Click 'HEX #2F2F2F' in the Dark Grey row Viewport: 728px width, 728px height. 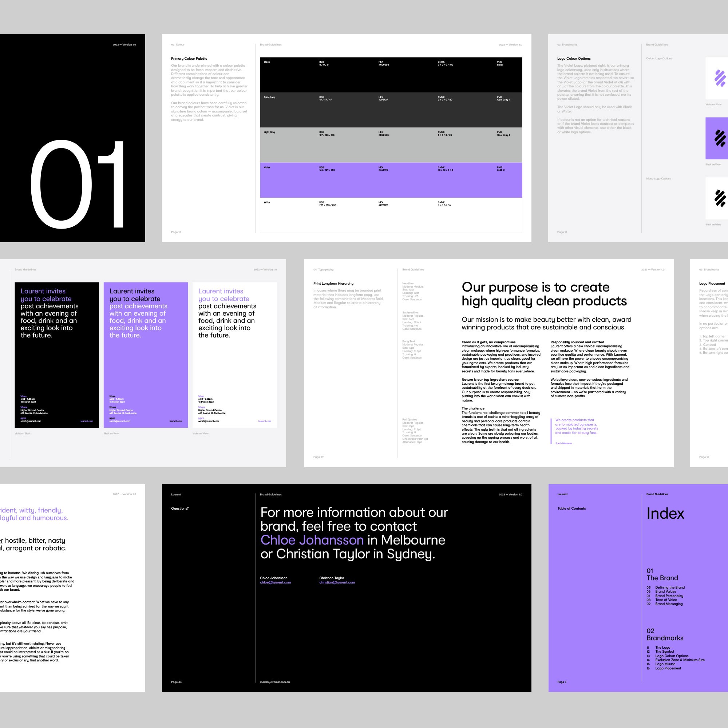click(383, 98)
